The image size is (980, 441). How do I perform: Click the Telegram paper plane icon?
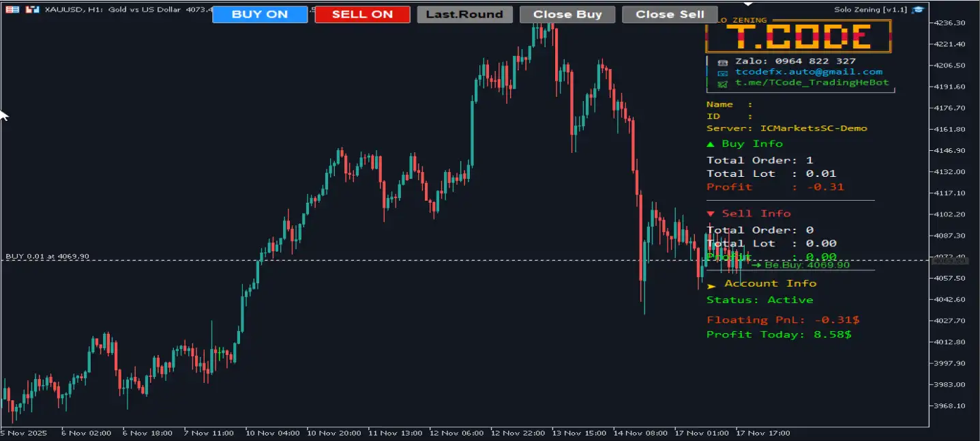(x=722, y=83)
